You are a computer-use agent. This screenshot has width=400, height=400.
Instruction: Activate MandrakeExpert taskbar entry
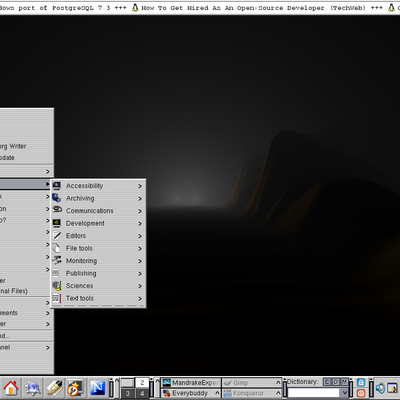coord(191,382)
